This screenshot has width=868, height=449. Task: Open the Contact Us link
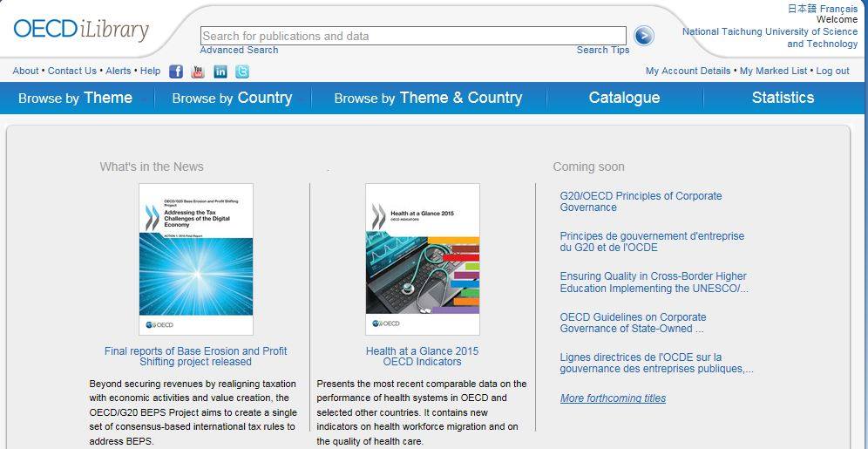[x=72, y=71]
